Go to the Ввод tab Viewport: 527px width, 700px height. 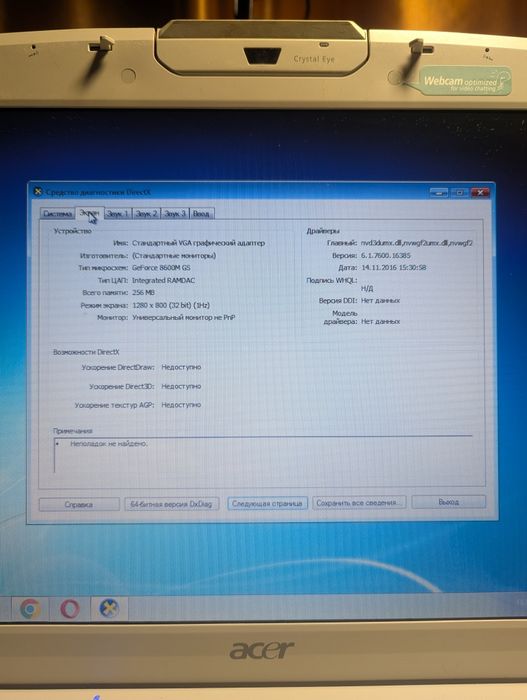[201, 214]
